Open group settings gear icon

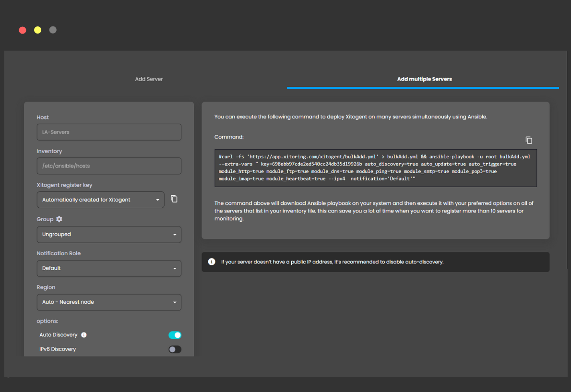click(59, 219)
